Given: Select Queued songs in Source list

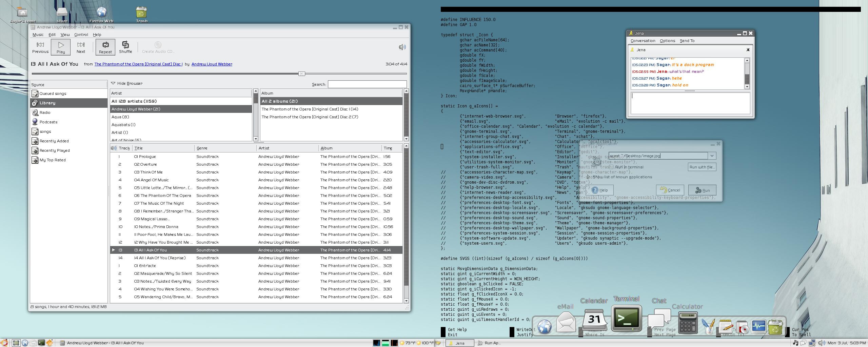Looking at the screenshot, I should [x=69, y=94].
